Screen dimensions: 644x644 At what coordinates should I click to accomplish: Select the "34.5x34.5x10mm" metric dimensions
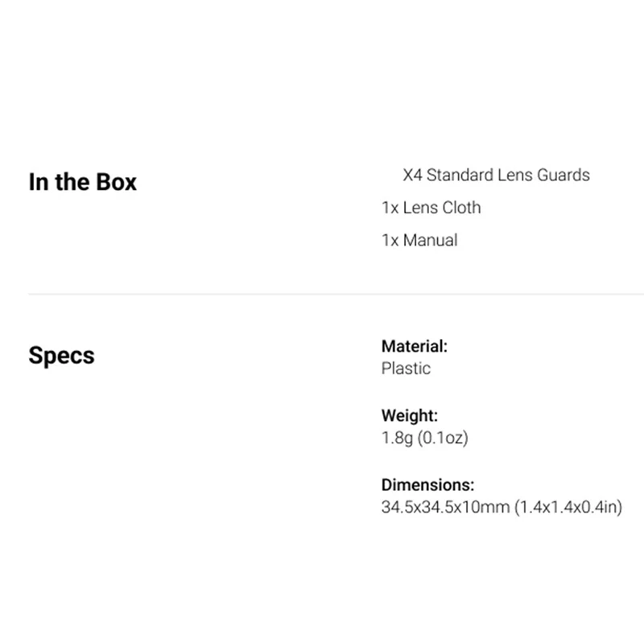pyautogui.click(x=444, y=508)
